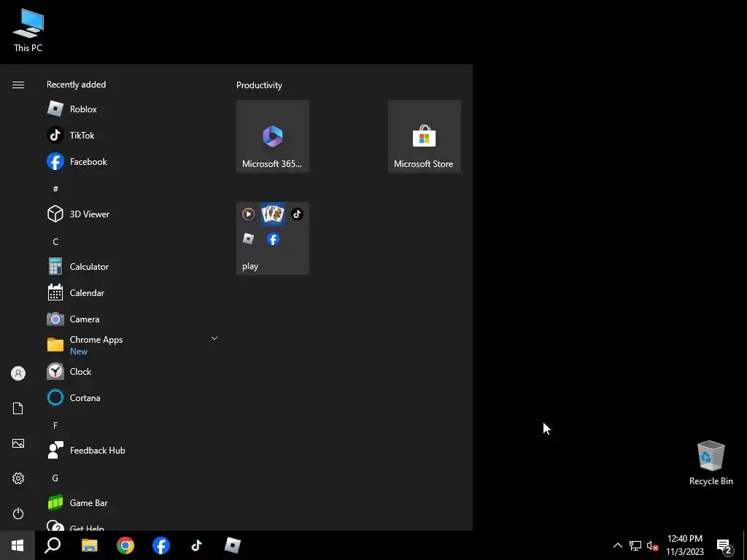Click Solitaire cards icon in play folder
747x560 pixels.
273,214
